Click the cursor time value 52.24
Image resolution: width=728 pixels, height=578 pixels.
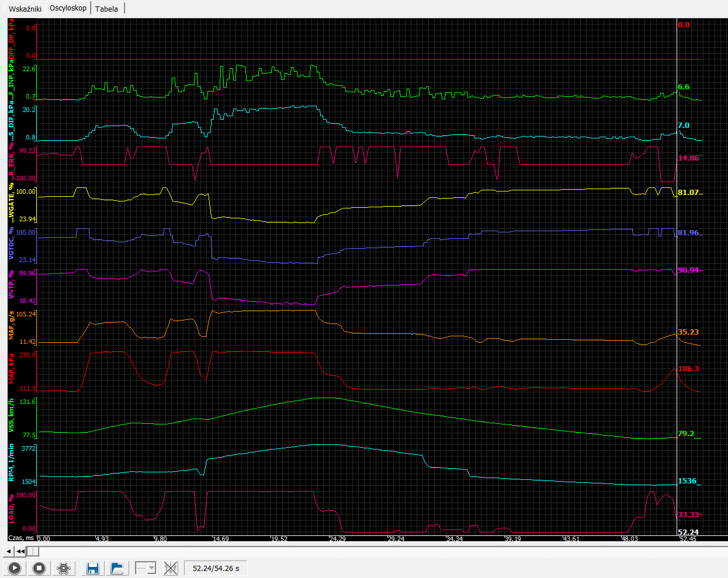(688, 532)
